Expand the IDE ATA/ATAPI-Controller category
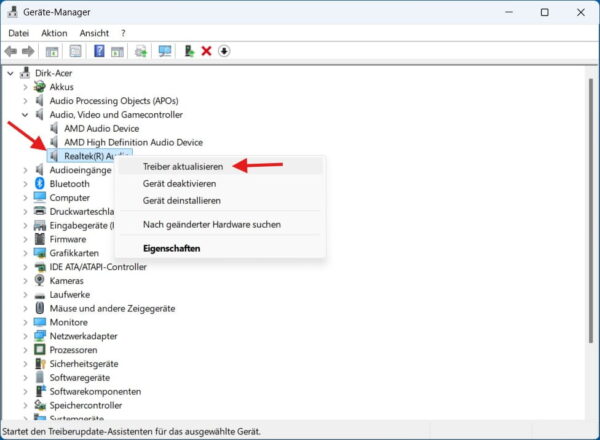 (25, 267)
